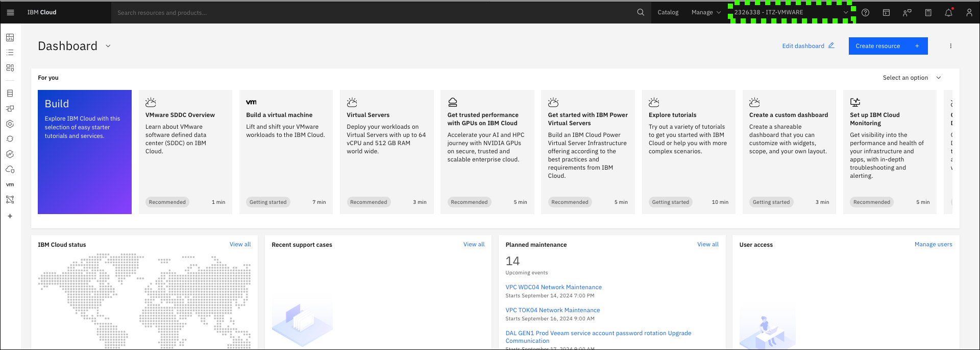Screen dimensions: 980x350
Task: View all IBM Cloud status
Action: click(240, 244)
